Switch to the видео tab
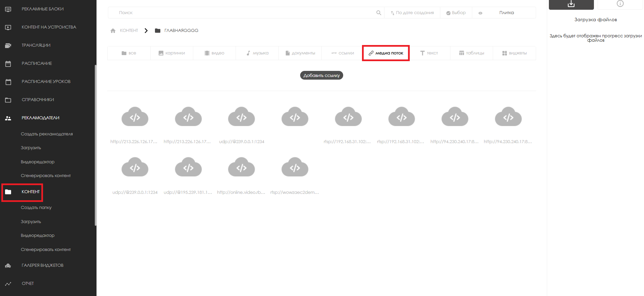This screenshot has width=644, height=296. 214,53
